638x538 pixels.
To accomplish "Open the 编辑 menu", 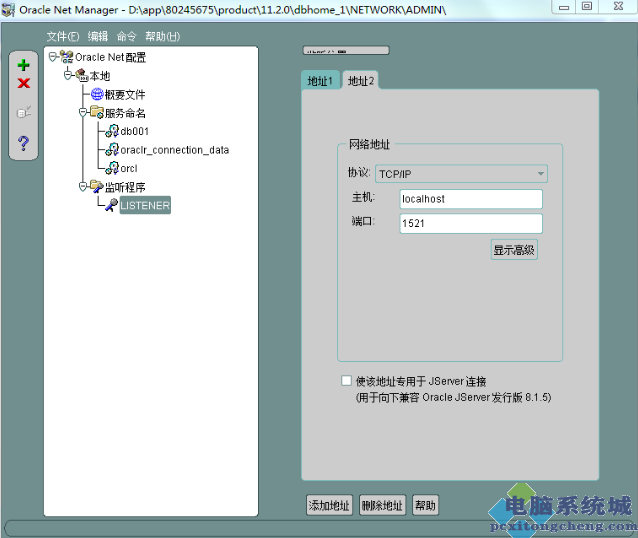I will pyautogui.click(x=98, y=36).
